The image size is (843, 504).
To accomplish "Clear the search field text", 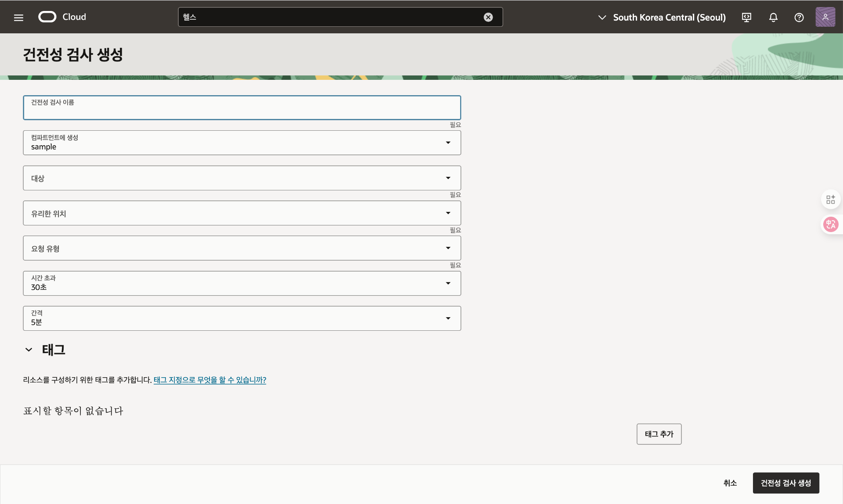I will coord(488,17).
